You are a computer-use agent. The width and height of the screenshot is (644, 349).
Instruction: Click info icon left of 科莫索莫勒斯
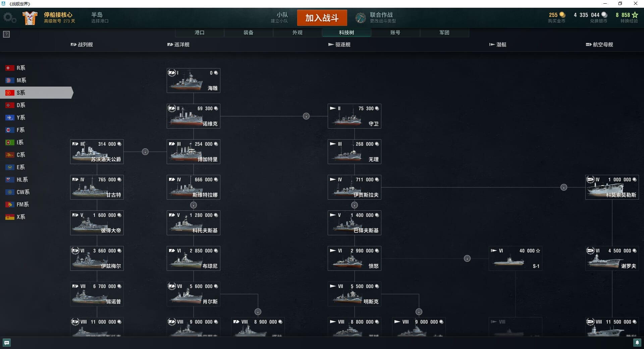coord(564,187)
